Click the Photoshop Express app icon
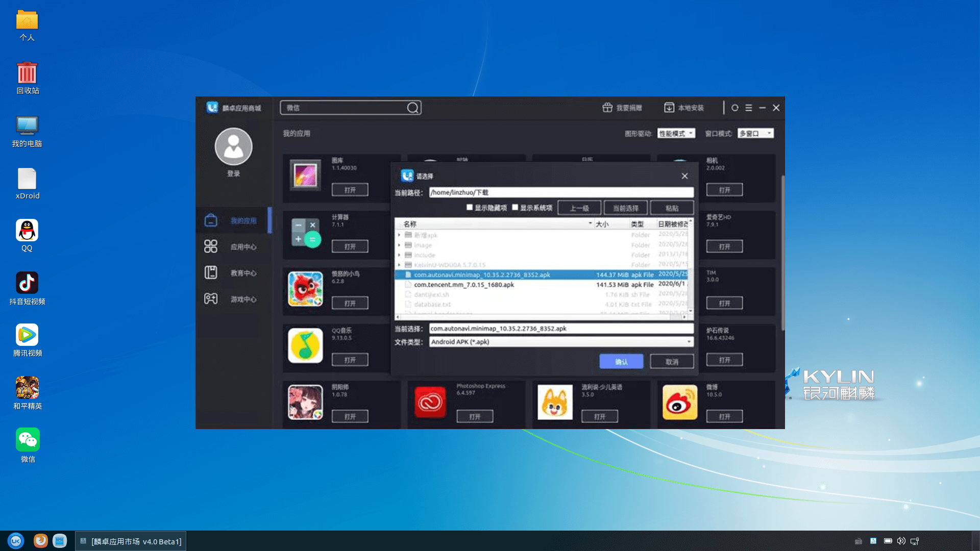 [430, 402]
